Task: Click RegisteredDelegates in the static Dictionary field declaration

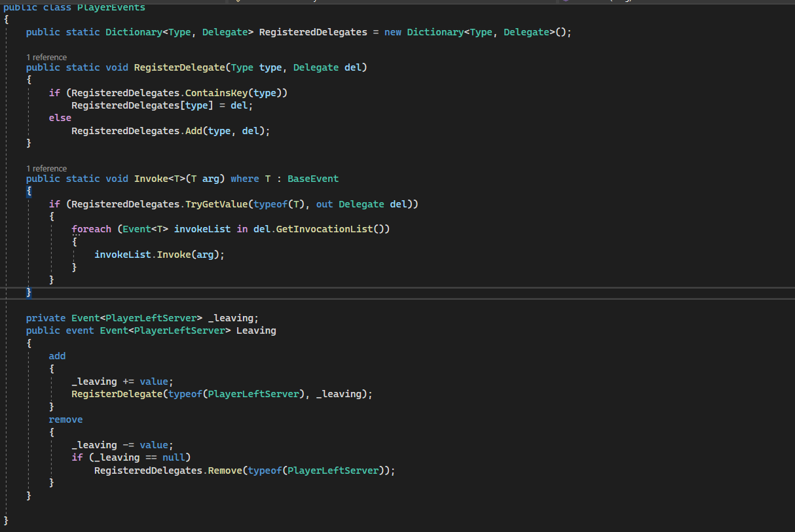Action: click(x=313, y=32)
